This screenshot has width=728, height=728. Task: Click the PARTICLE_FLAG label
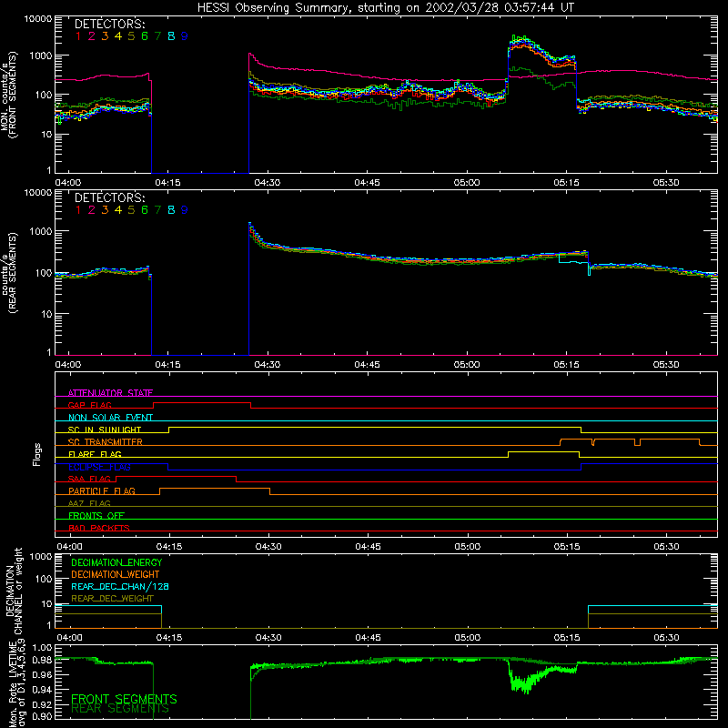coord(102,490)
